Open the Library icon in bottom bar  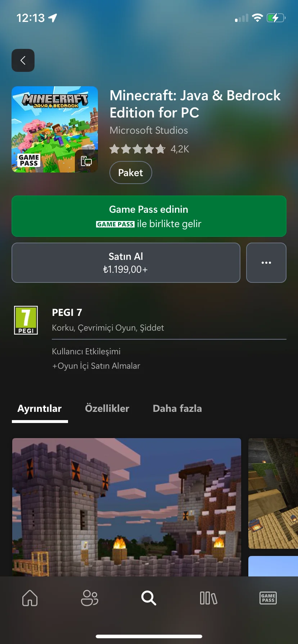(x=208, y=598)
